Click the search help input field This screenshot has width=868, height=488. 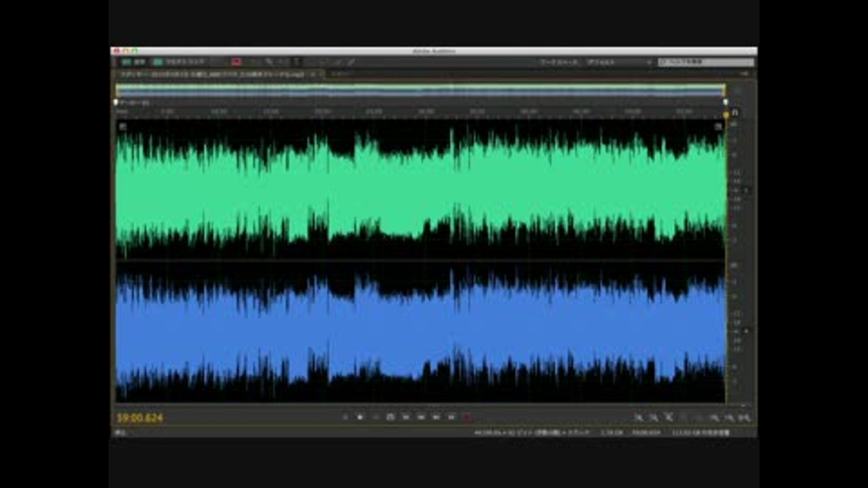[x=706, y=62]
